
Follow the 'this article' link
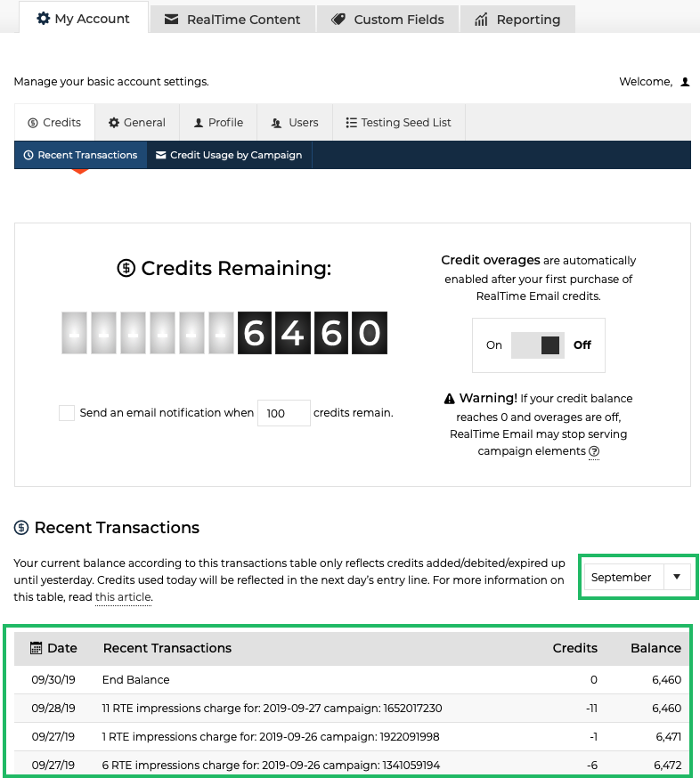tap(123, 598)
